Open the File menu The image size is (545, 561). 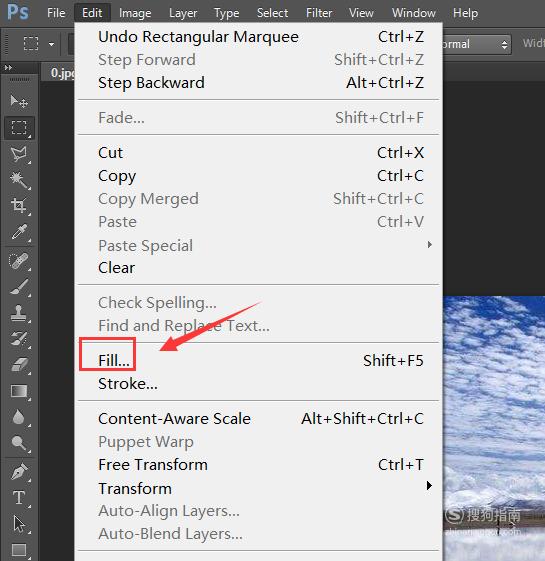pyautogui.click(x=56, y=13)
